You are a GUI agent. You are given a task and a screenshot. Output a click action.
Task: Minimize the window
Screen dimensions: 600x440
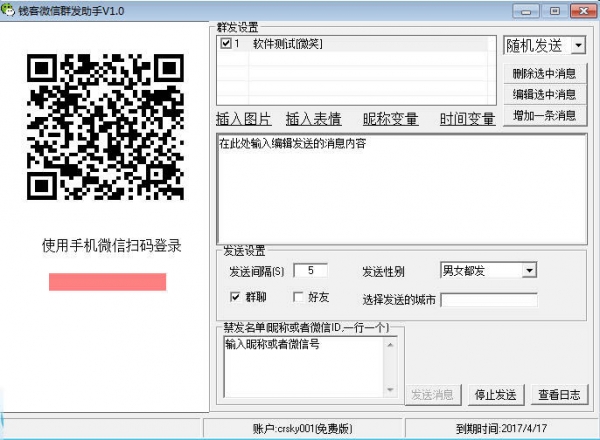pyautogui.click(x=526, y=11)
